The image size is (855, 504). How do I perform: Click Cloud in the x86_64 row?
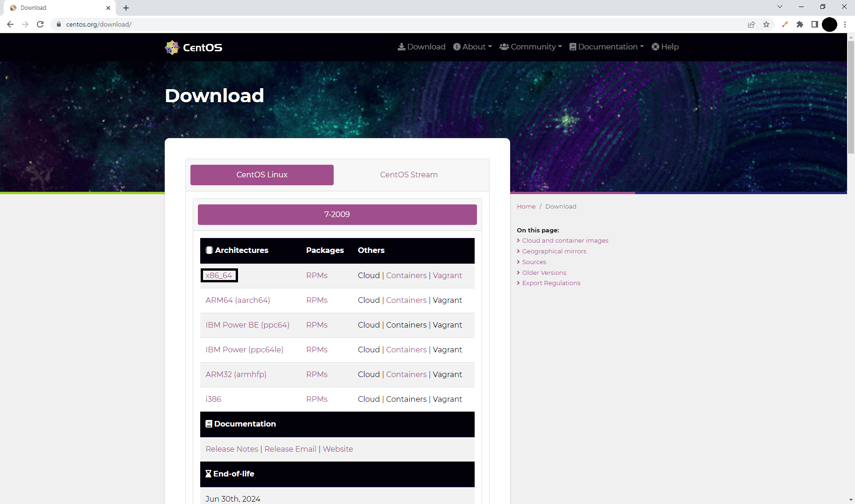369,275
